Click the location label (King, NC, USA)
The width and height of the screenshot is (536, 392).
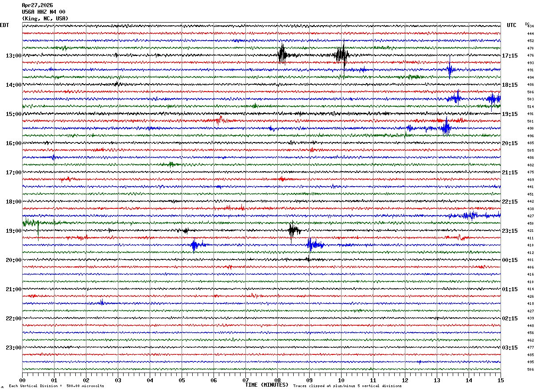(45, 19)
